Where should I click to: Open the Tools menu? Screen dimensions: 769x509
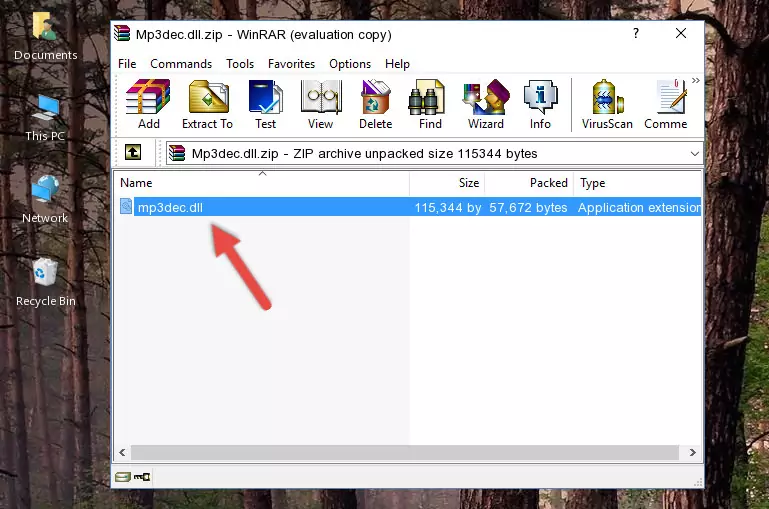point(240,64)
